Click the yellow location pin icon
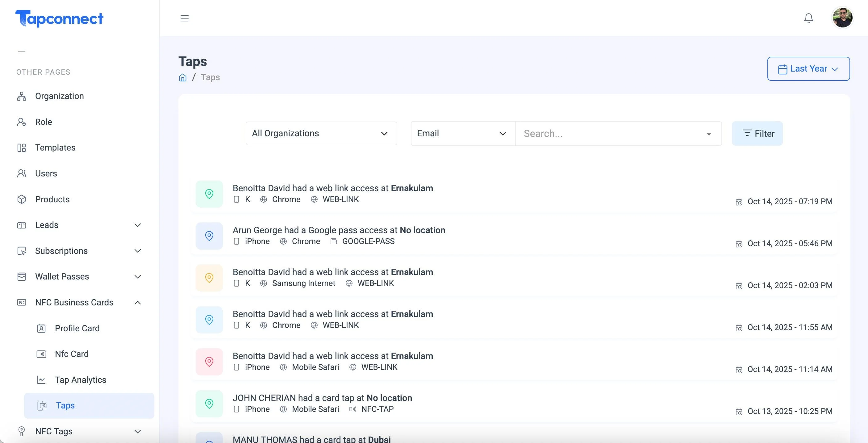868x443 pixels. click(209, 278)
